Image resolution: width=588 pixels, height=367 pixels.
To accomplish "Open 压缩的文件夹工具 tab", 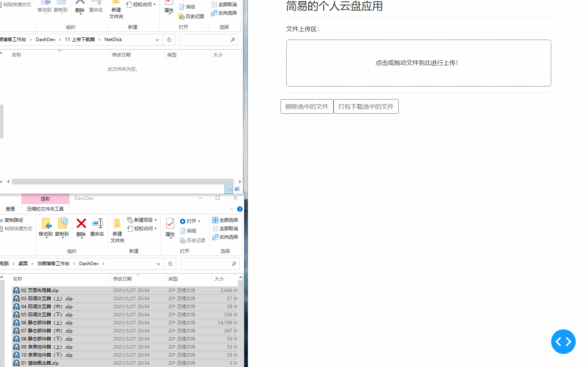I will coord(45,209).
